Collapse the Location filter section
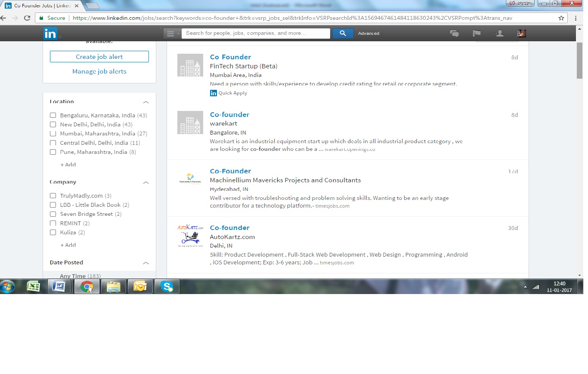Viewport: 588px width, 374px height. pos(146,102)
